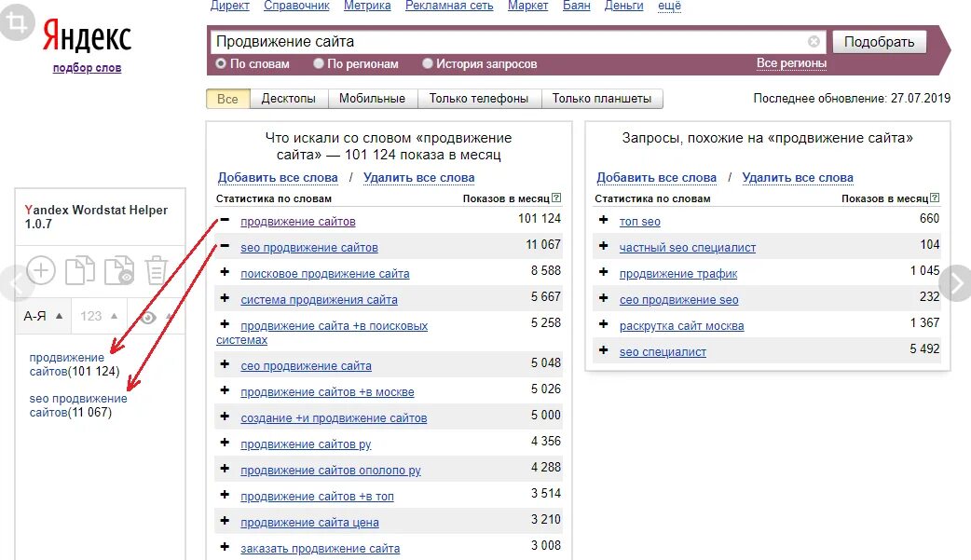Click right 'Удалить все слова' link
The height and width of the screenshot is (560, 971).
798,178
